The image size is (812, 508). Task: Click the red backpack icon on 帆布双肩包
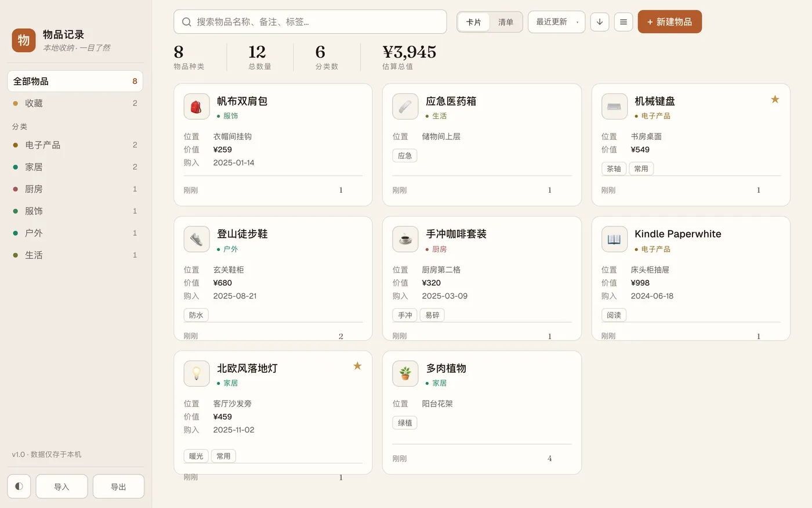coord(197,107)
